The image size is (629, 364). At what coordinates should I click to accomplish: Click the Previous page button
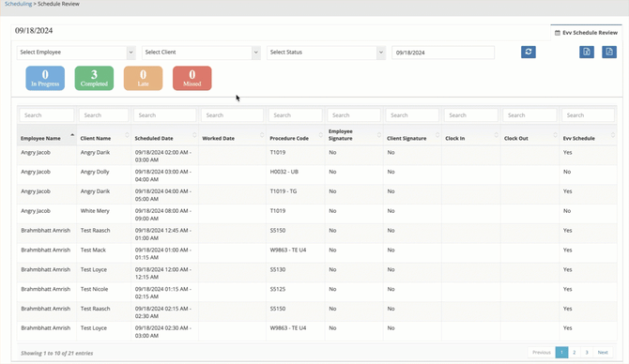(541, 353)
